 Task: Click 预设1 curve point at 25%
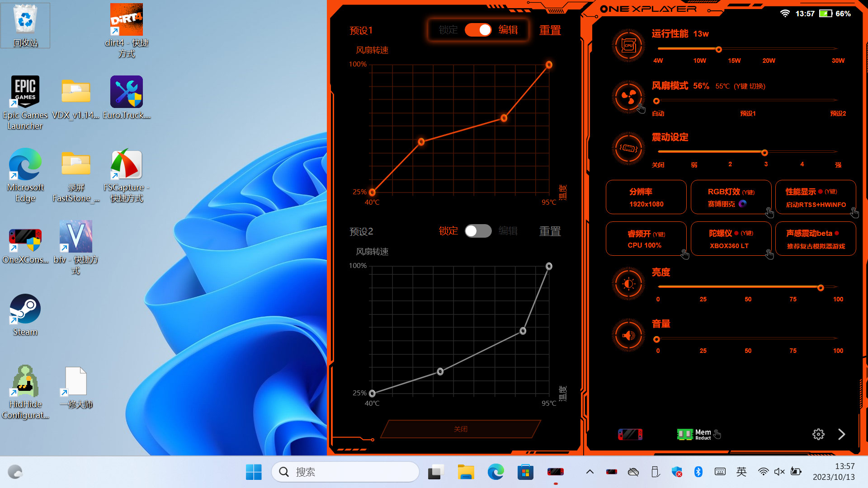tap(372, 192)
